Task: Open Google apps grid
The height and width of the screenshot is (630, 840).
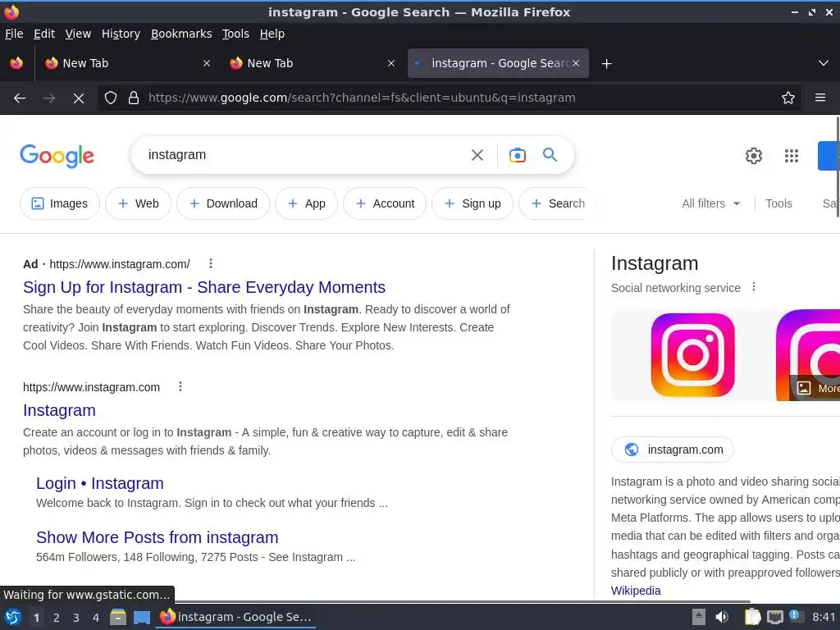Action: click(x=792, y=156)
